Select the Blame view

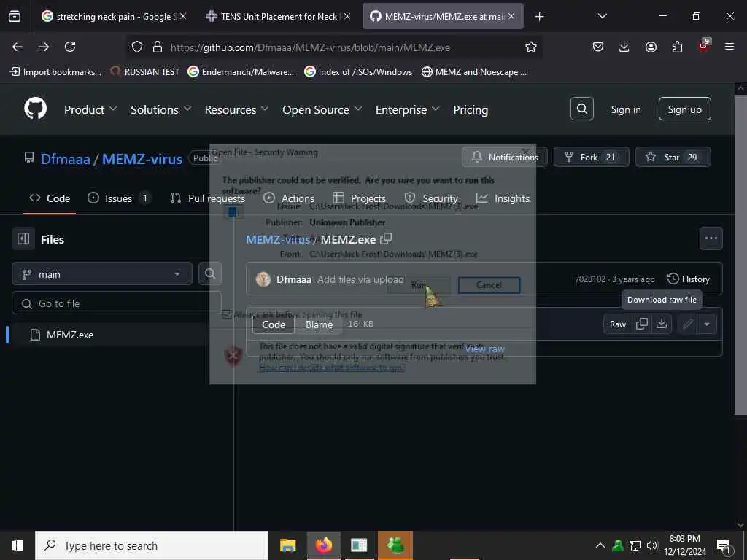(x=319, y=324)
